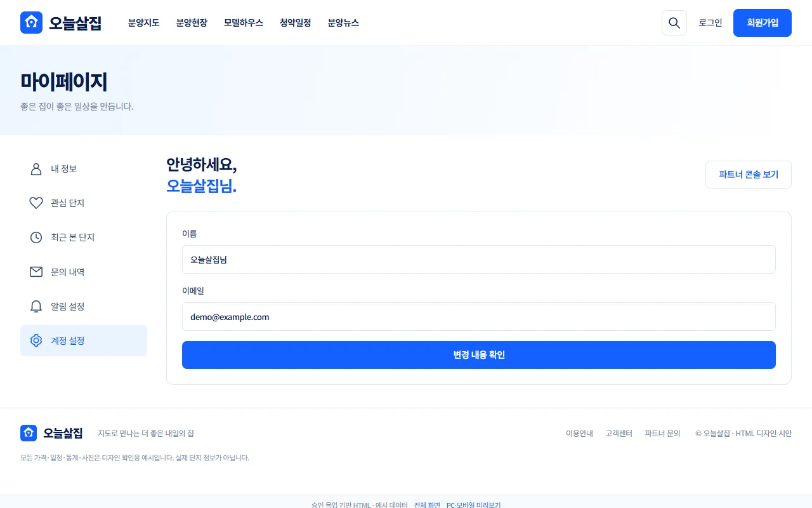Click the bell icon beside 알림 설정
The width and height of the screenshot is (812, 508).
[36, 306]
